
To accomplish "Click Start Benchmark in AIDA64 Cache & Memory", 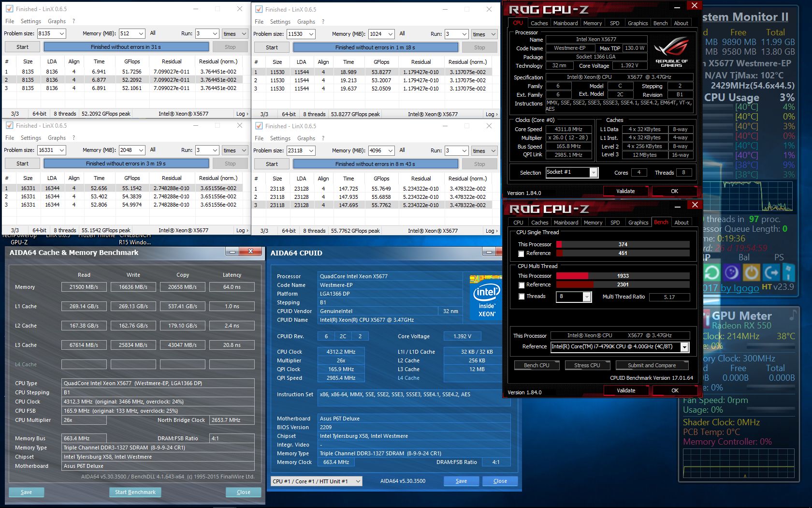I will (135, 492).
